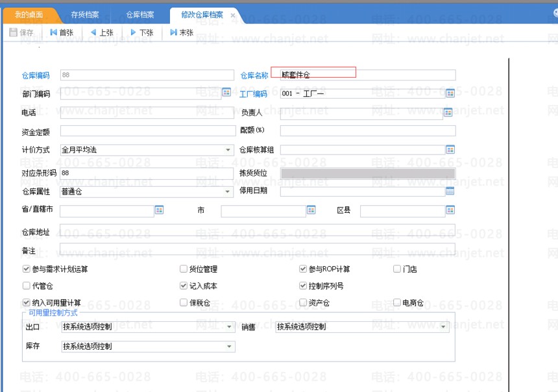Screen dimensions: 558x392
Task: Click the 对应条形码 input field
Action: [x=147, y=173]
